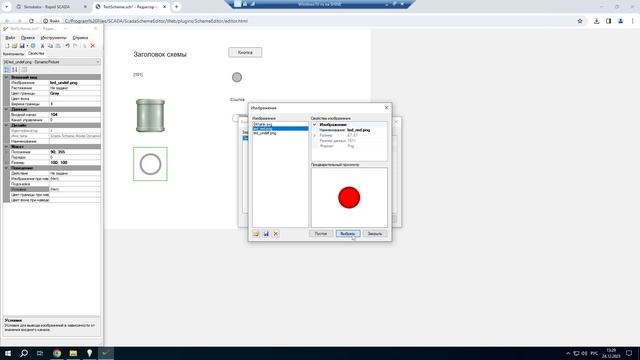Open the browser side panel icon
The image size is (640, 360).
pos(609,21)
